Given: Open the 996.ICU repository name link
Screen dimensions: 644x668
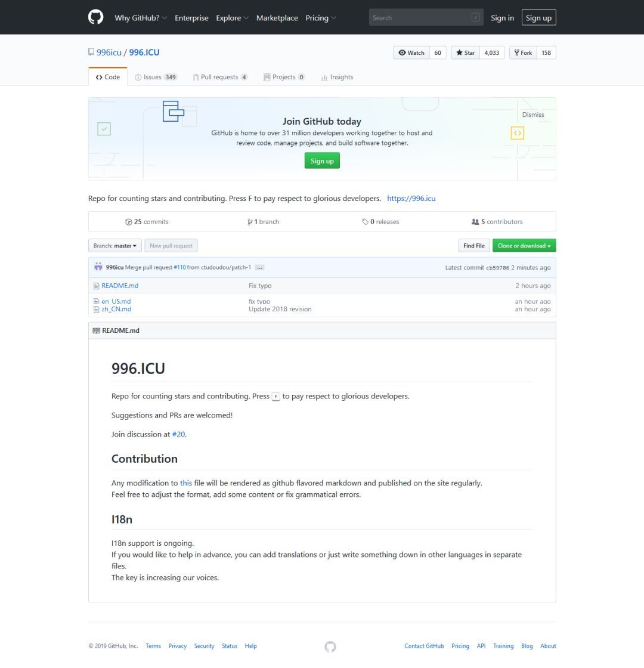Looking at the screenshot, I should click(144, 52).
